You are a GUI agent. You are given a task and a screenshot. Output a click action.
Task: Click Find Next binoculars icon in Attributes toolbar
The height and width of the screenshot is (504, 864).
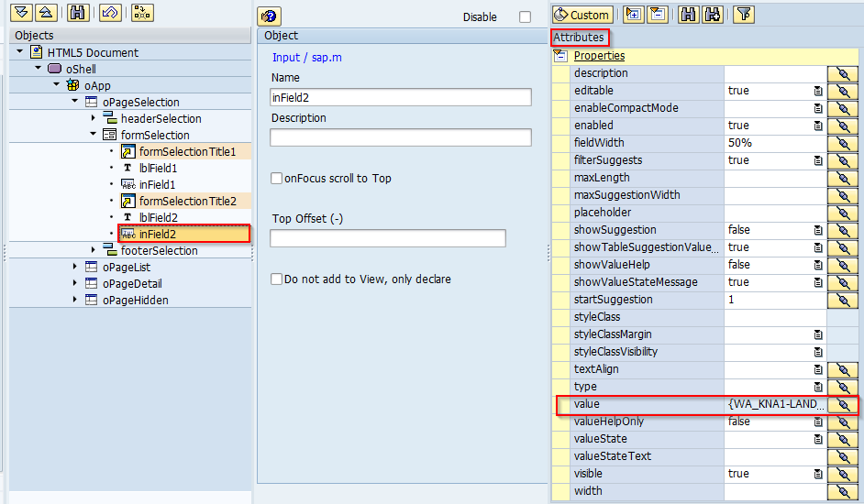click(713, 14)
